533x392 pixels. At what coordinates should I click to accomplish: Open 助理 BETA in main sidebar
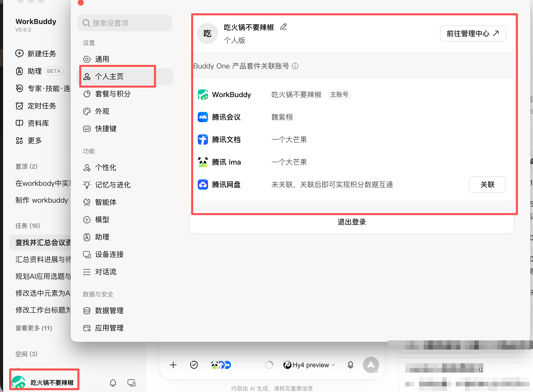(x=39, y=71)
